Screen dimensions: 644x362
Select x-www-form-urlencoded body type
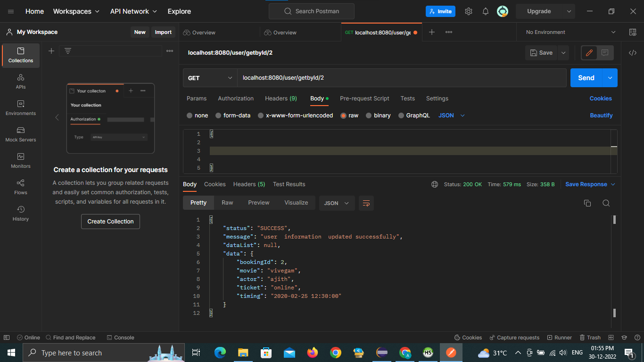296,115
